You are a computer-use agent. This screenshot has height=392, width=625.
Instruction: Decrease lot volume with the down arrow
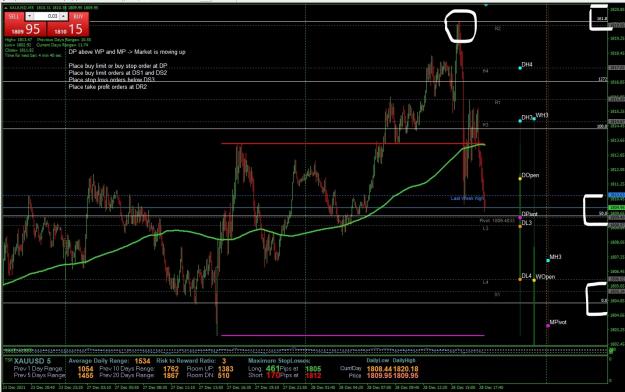pyautogui.click(x=29, y=16)
